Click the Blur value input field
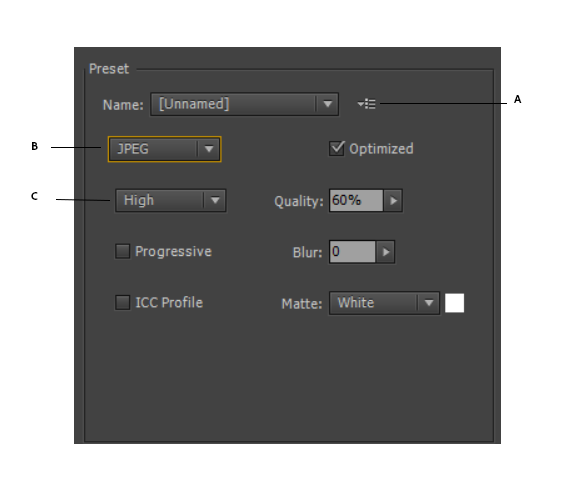Image resolution: width=576 pixels, height=500 pixels. click(353, 252)
